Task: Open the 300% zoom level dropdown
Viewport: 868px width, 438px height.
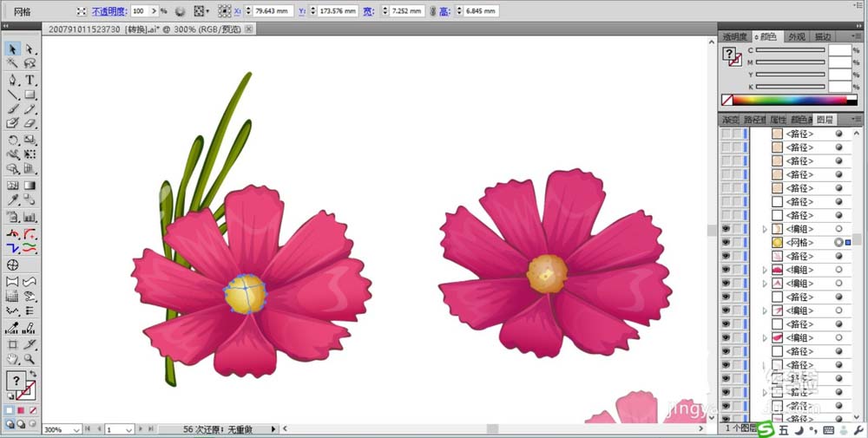Action: tap(76, 429)
